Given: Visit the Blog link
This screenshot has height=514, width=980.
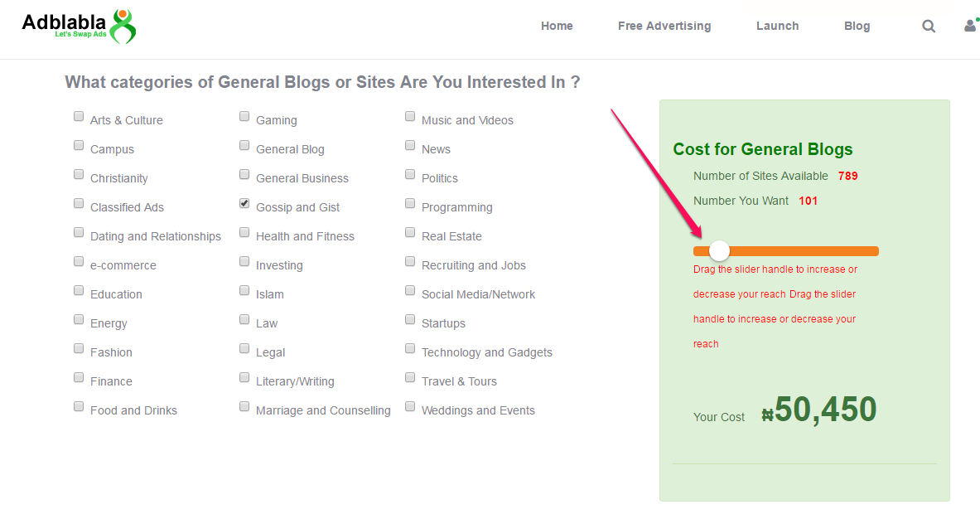Looking at the screenshot, I should pos(857,26).
